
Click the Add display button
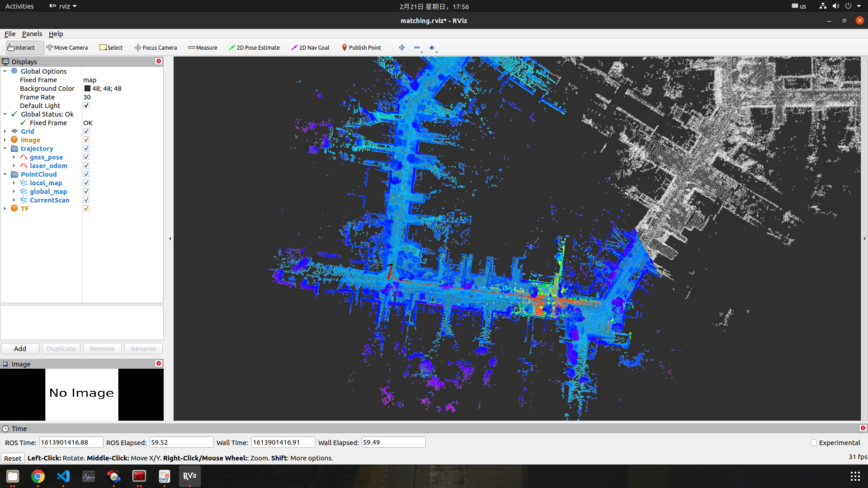click(20, 348)
